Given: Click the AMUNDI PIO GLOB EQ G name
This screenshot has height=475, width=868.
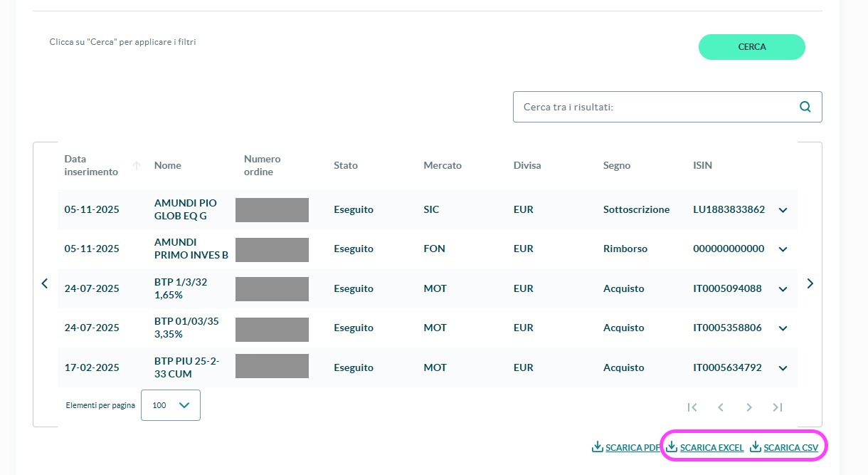Looking at the screenshot, I should pyautogui.click(x=186, y=209).
